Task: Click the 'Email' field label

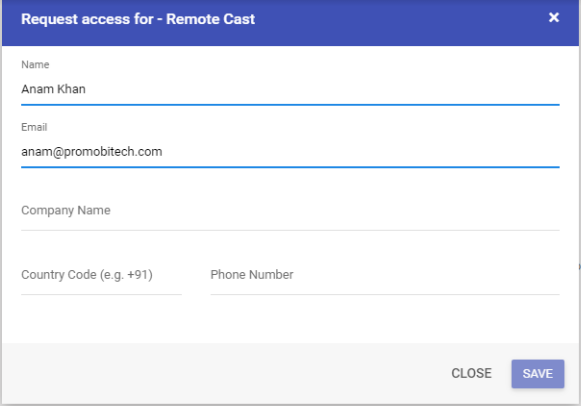Action: [x=34, y=127]
